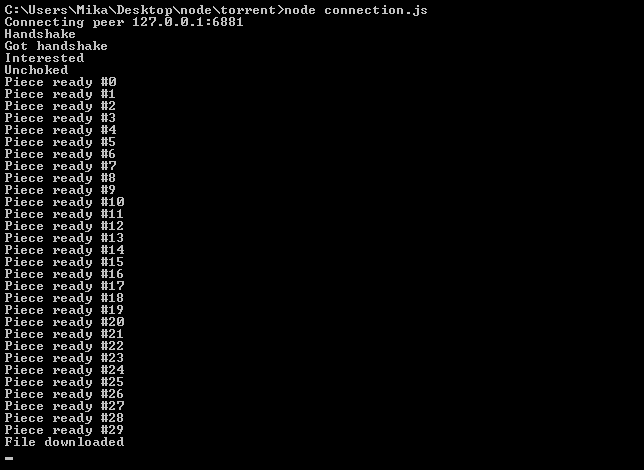Click the 'Got handshake' line
The image size is (644, 470).
point(56,46)
